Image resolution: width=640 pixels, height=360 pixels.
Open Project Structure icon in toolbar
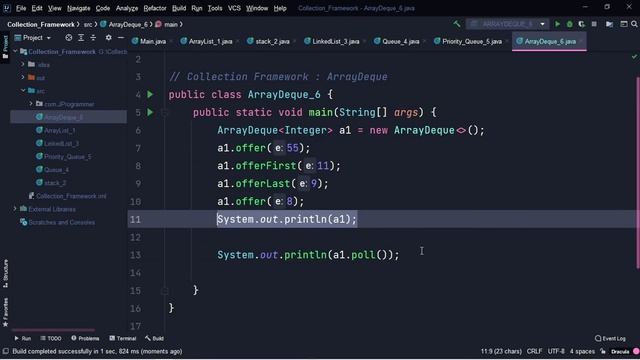[609, 24]
